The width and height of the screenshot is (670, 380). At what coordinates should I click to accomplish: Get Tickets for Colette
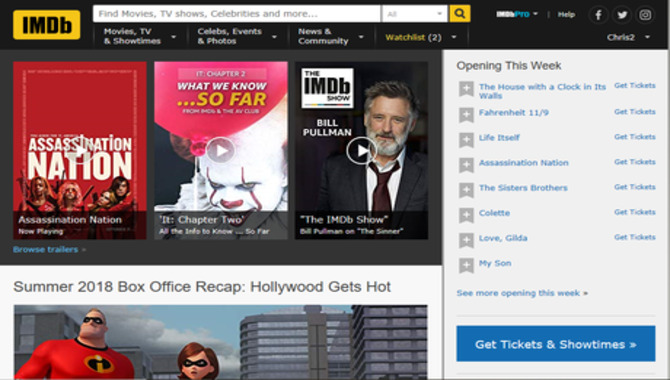tap(635, 212)
